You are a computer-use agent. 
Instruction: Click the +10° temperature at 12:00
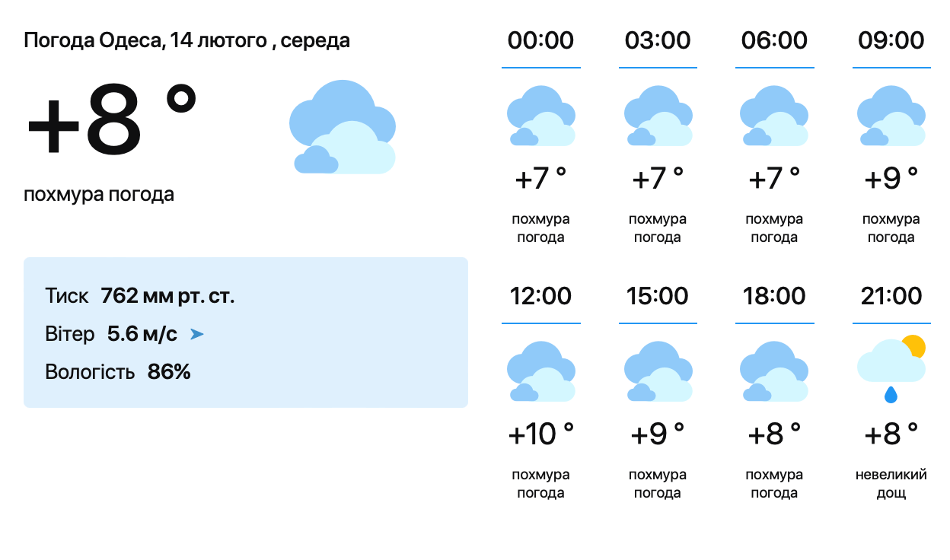click(540, 434)
